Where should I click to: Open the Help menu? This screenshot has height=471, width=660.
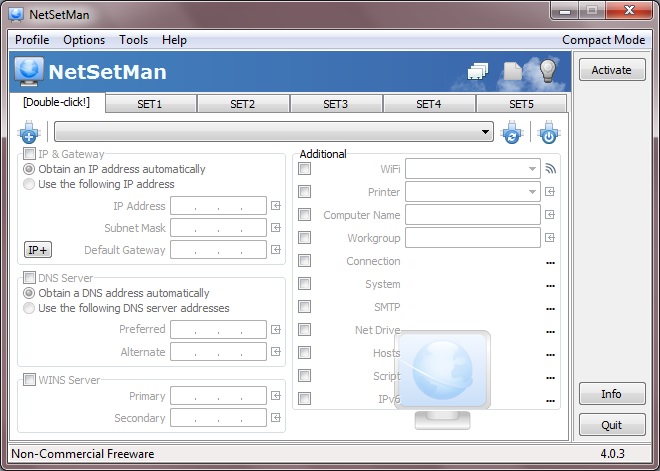click(x=174, y=40)
